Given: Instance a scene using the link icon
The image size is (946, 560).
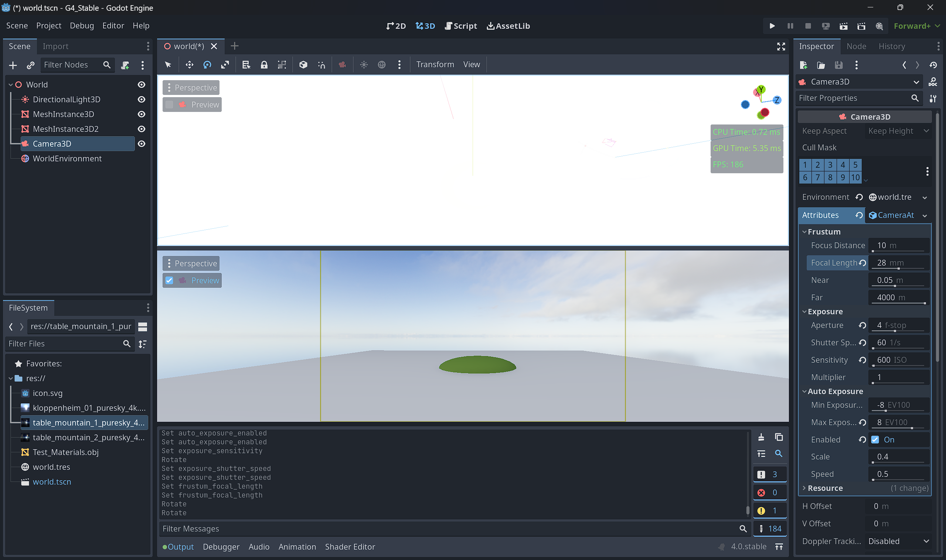Looking at the screenshot, I should [30, 65].
